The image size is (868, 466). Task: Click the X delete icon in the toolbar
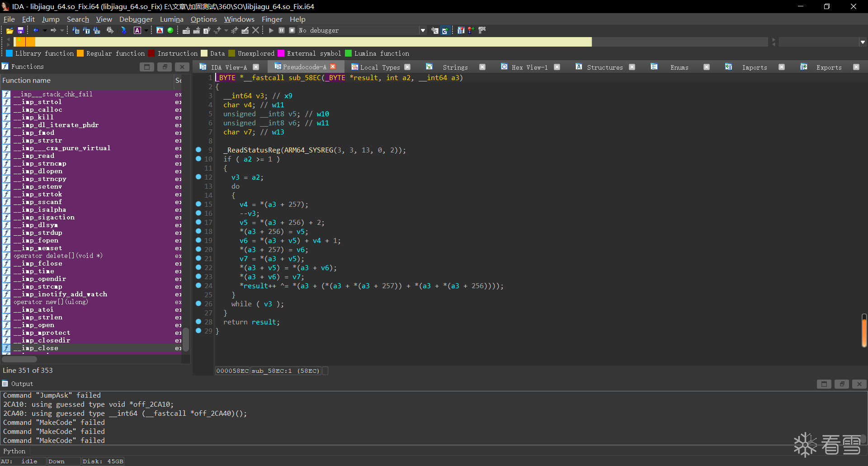256,30
